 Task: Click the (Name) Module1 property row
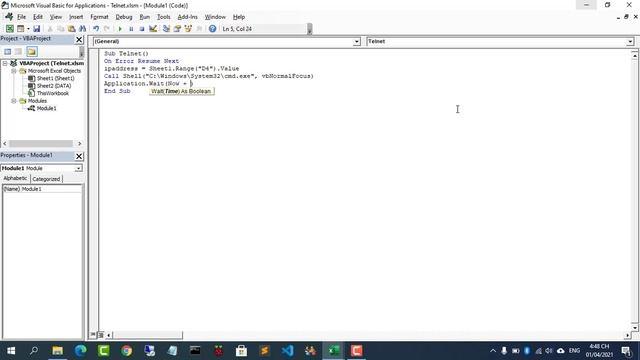(x=42, y=189)
